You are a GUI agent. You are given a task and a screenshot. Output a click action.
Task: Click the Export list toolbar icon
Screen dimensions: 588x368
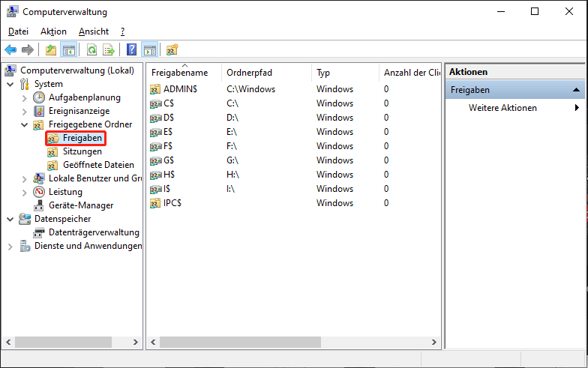point(109,50)
